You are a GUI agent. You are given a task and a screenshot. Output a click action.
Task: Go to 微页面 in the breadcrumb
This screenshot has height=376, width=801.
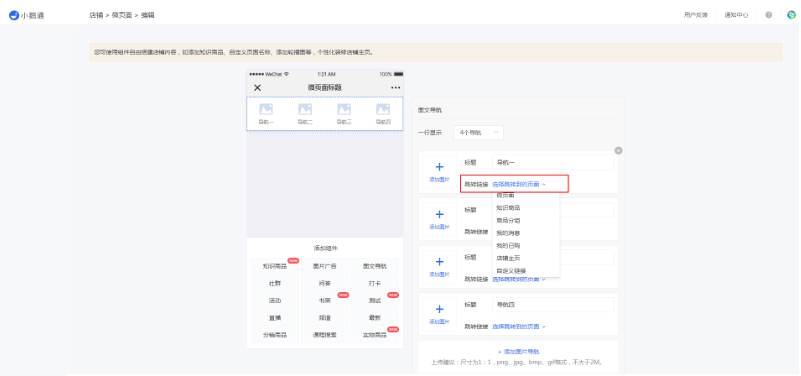click(122, 15)
